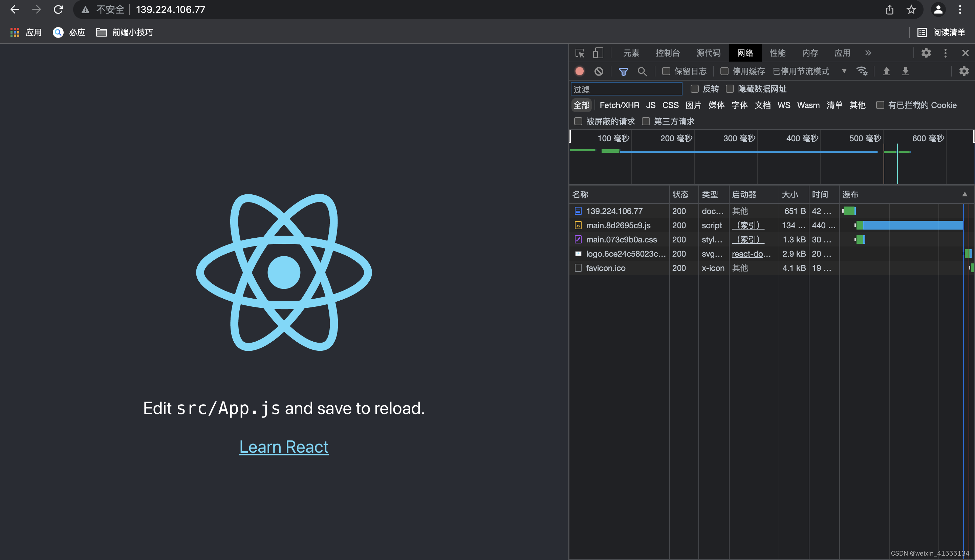975x560 pixels.
Task: Enable the 保留日志 checkbox
Action: (x=666, y=71)
